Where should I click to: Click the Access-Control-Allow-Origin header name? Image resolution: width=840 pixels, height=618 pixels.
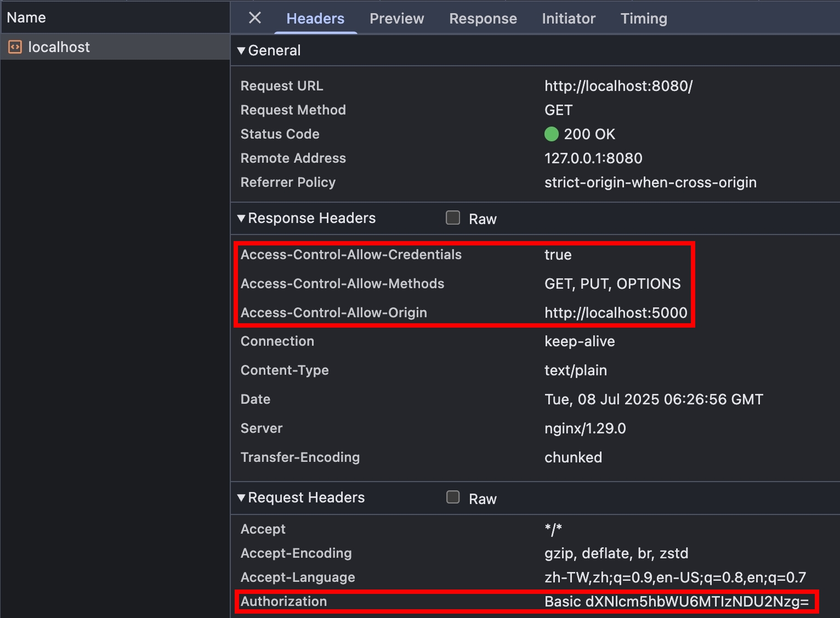point(333,313)
